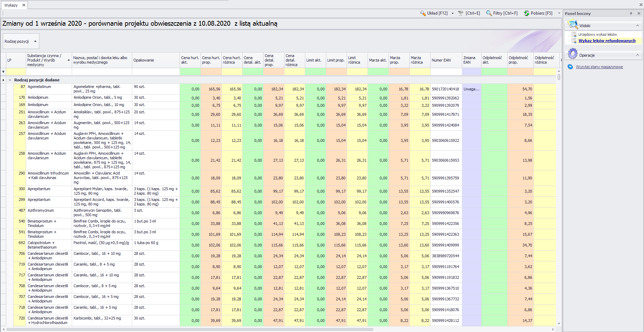Click filter field under Opakowanie column

click(156, 72)
